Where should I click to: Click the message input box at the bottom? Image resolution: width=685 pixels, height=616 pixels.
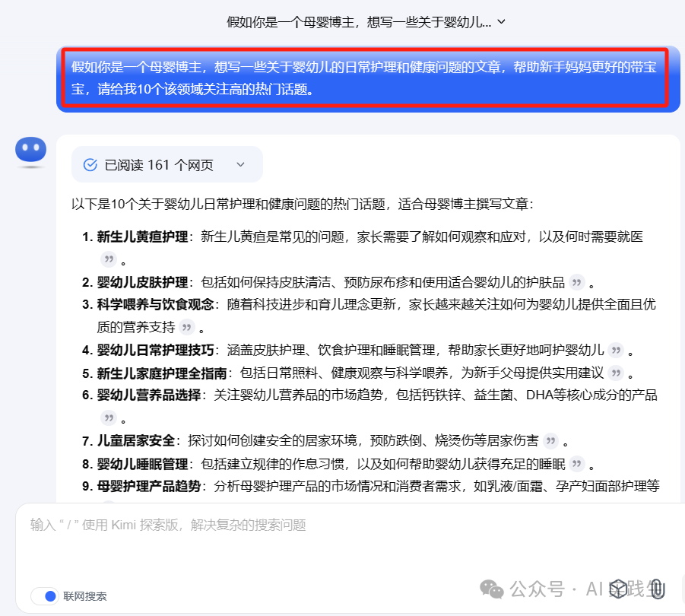pos(342,525)
